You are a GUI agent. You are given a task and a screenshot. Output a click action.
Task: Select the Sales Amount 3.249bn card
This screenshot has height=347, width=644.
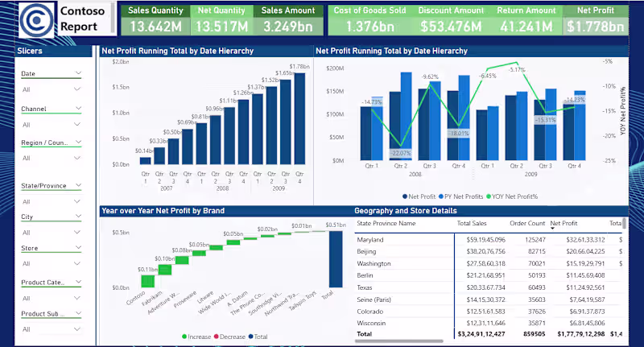[x=288, y=19]
